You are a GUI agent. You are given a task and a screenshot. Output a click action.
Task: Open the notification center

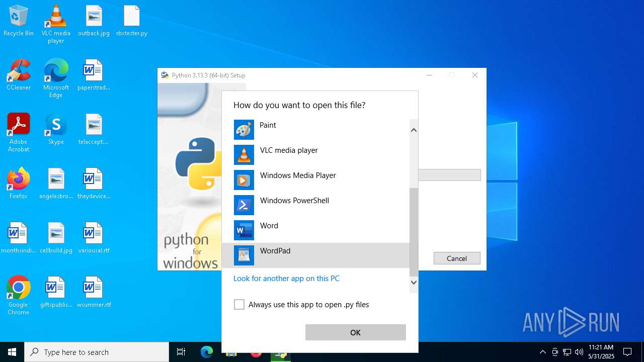627,352
